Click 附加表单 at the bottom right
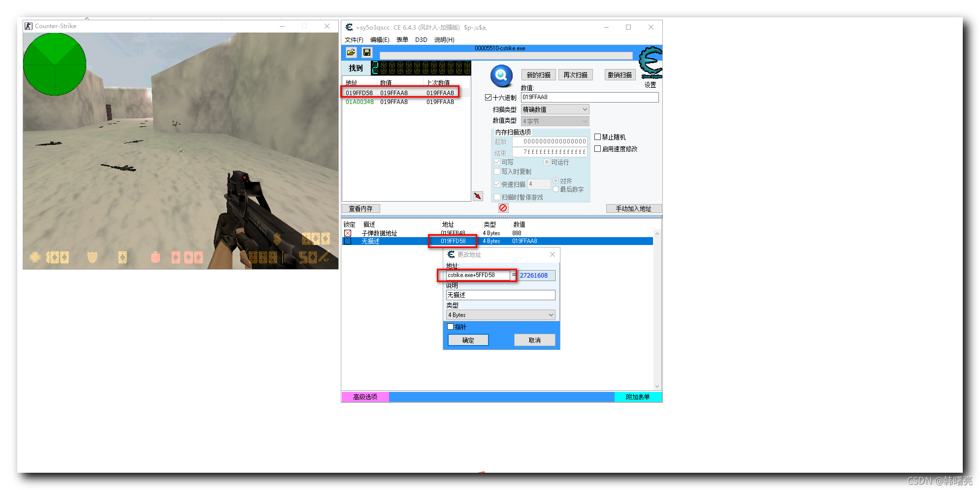The height and width of the screenshot is (490, 980). (638, 397)
